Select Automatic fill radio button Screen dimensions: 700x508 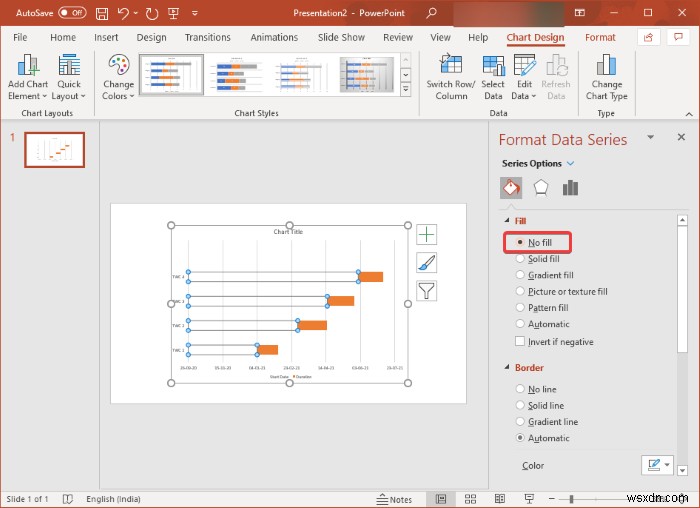click(519, 324)
